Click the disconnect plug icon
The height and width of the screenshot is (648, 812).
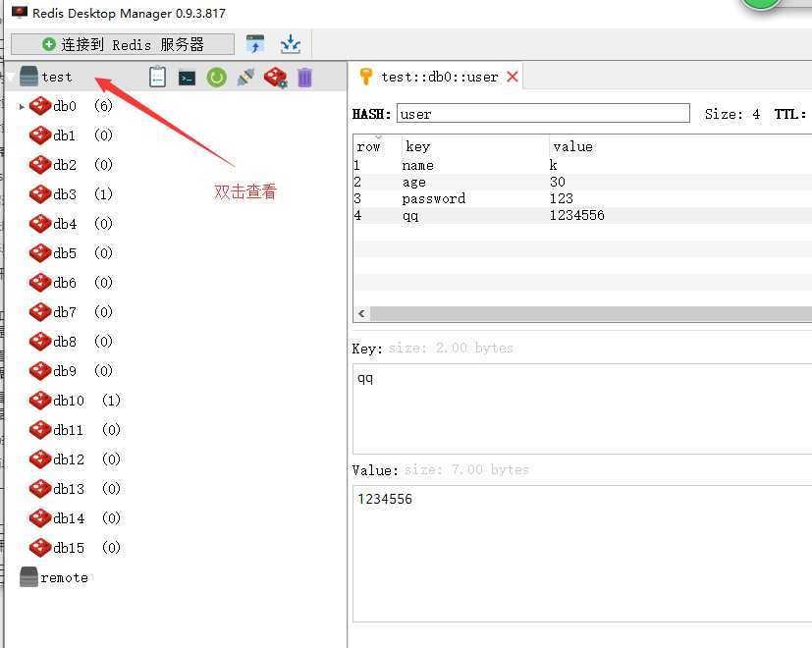[245, 78]
